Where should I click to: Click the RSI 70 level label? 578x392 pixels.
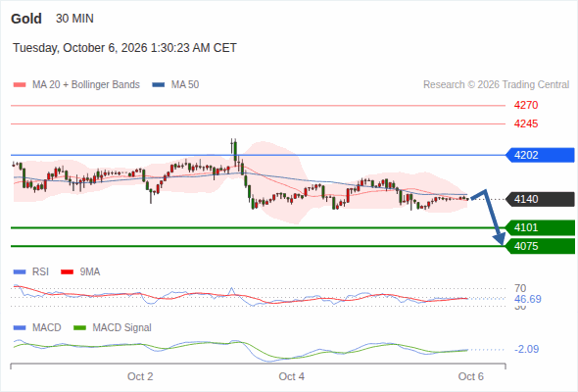tap(520, 288)
